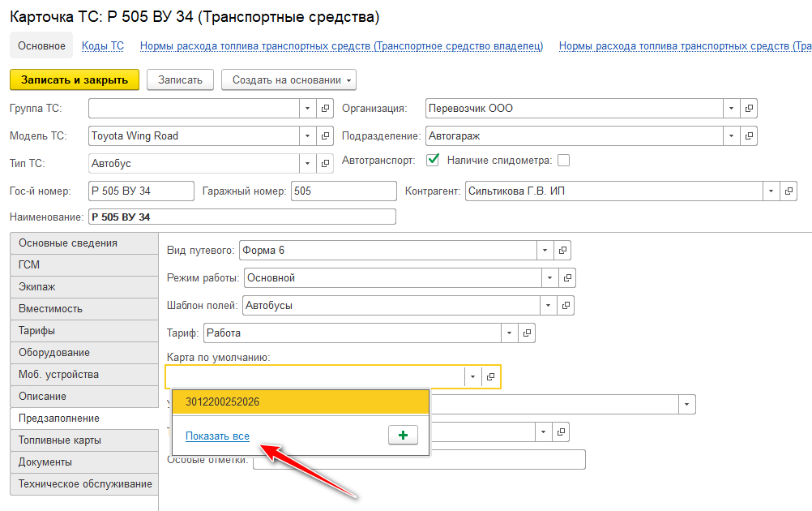
Task: Click the Показать все link
Action: click(x=217, y=436)
